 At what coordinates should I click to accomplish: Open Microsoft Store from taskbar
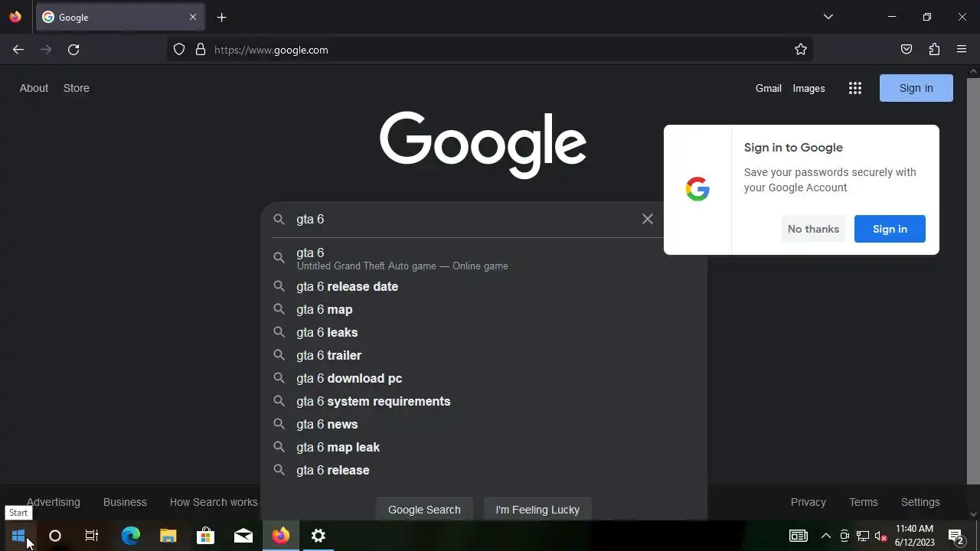coord(205,536)
